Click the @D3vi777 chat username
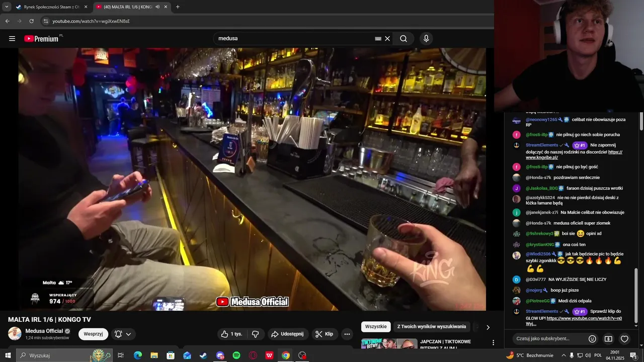Screen dimensions: 644x362 (x=536, y=280)
